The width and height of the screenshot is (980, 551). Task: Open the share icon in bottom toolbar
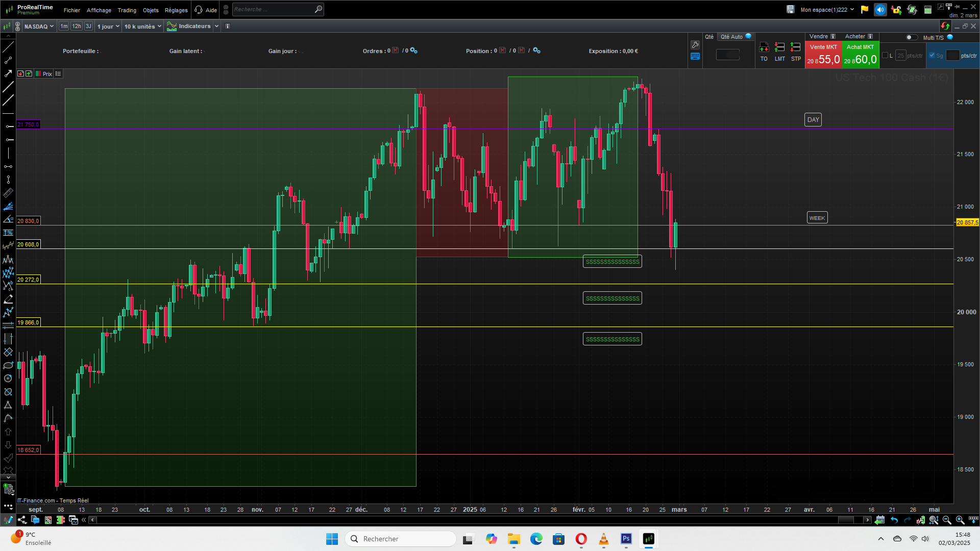click(22, 520)
